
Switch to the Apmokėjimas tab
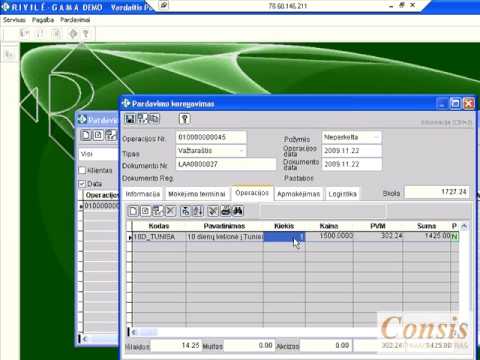point(298,194)
